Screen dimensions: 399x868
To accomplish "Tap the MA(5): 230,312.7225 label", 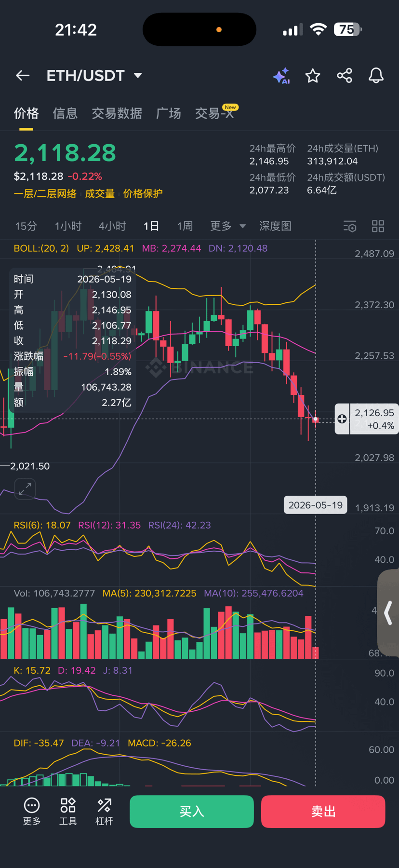I will pyautogui.click(x=149, y=593).
